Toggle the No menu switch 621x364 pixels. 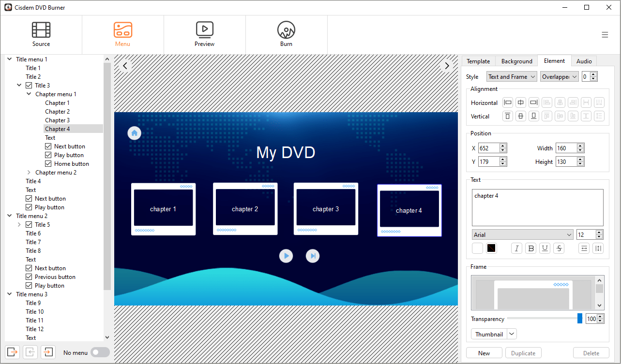100,352
